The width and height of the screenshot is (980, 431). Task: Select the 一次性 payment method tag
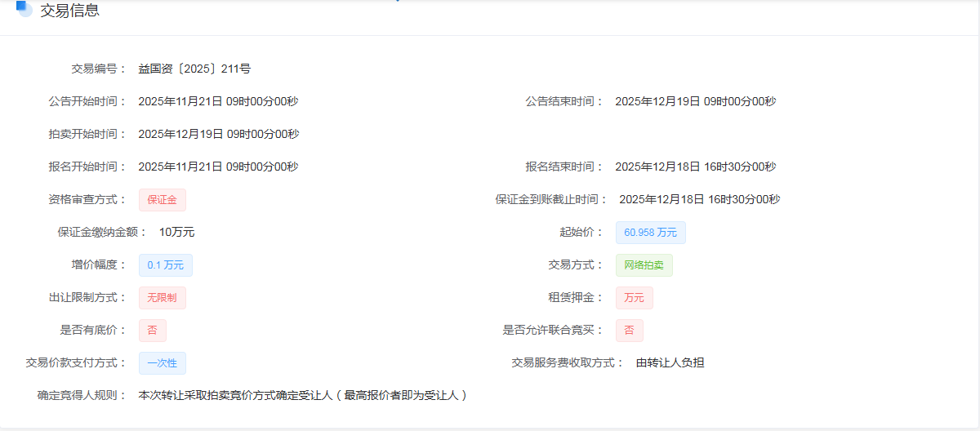[162, 363]
